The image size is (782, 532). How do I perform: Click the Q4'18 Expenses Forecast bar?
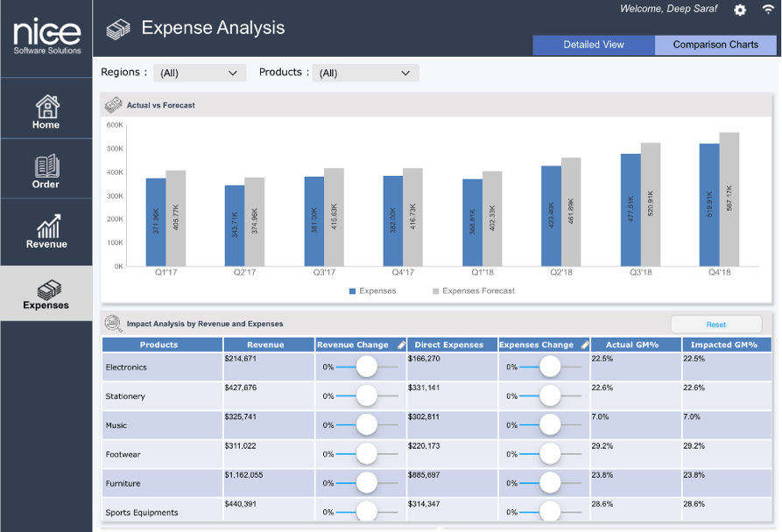[729, 199]
